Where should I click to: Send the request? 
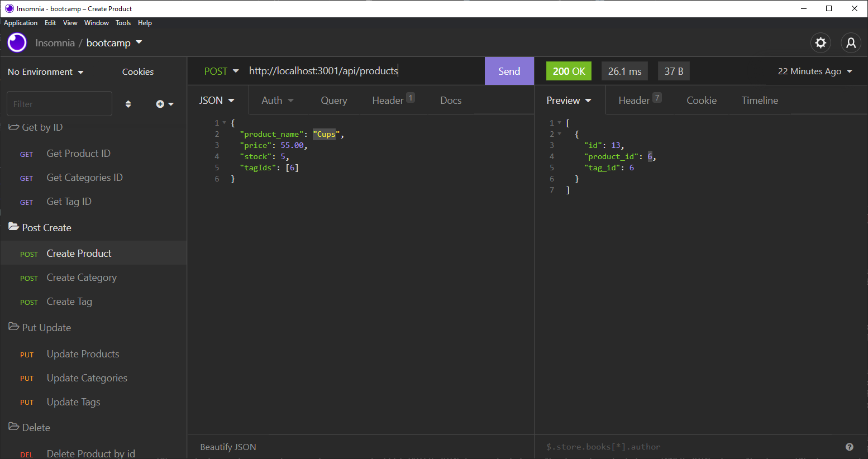coord(509,71)
